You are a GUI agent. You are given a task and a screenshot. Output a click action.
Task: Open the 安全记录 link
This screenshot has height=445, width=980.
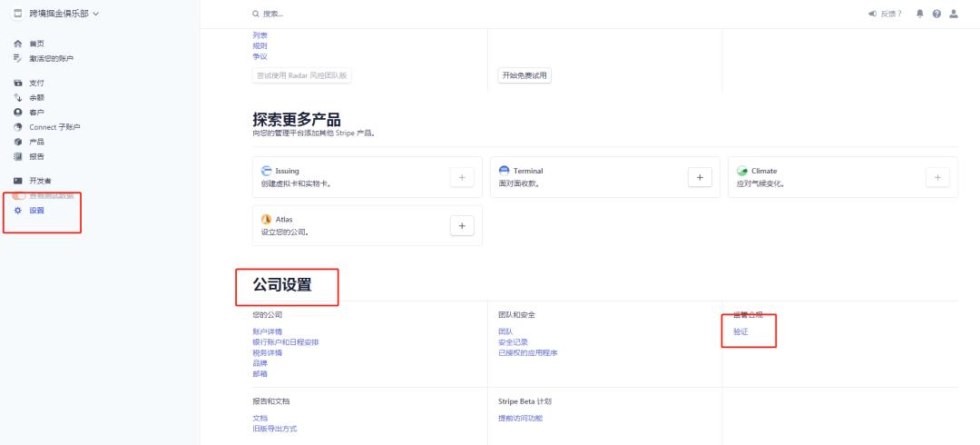coord(513,342)
